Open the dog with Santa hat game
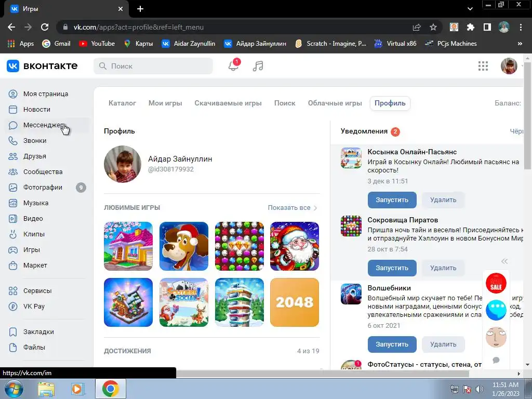 pos(184,246)
